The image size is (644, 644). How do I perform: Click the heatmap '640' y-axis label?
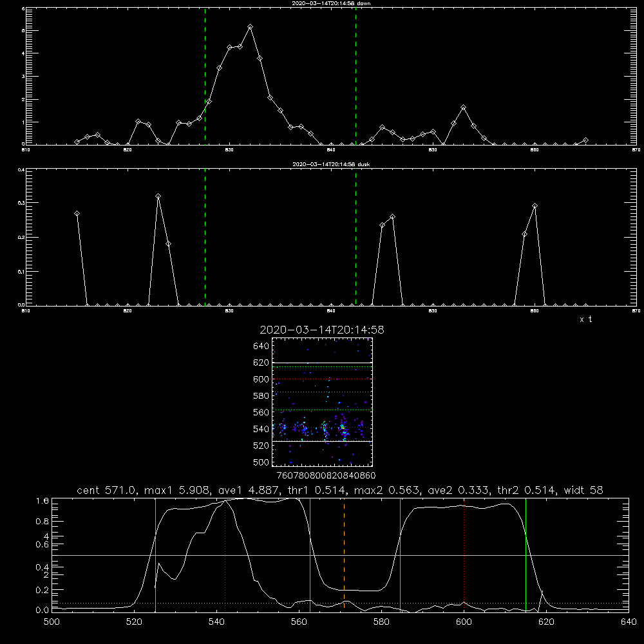click(261, 346)
